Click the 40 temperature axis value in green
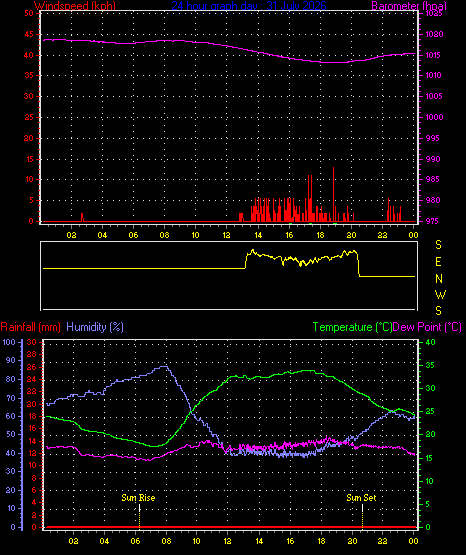The image size is (466, 555). click(430, 342)
